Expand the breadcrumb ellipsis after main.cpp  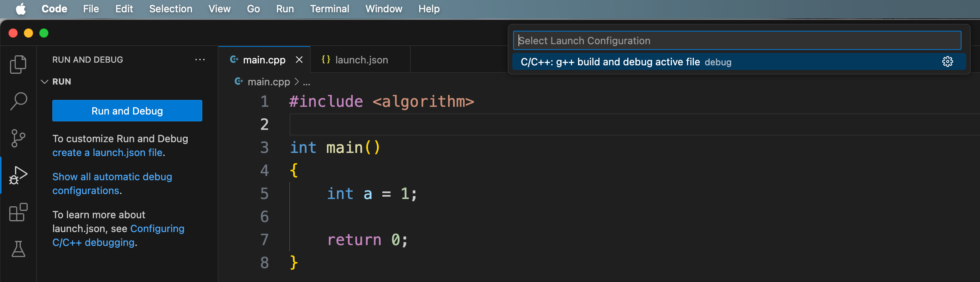[307, 82]
